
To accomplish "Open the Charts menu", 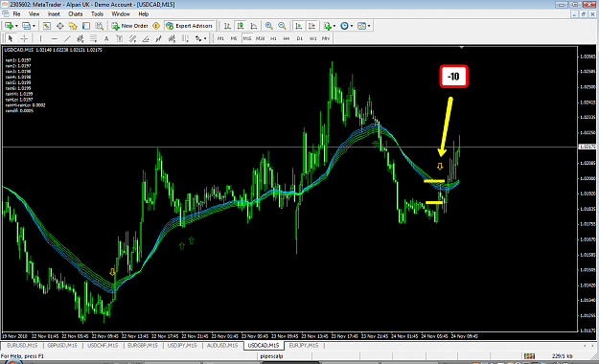I will click(x=76, y=13).
